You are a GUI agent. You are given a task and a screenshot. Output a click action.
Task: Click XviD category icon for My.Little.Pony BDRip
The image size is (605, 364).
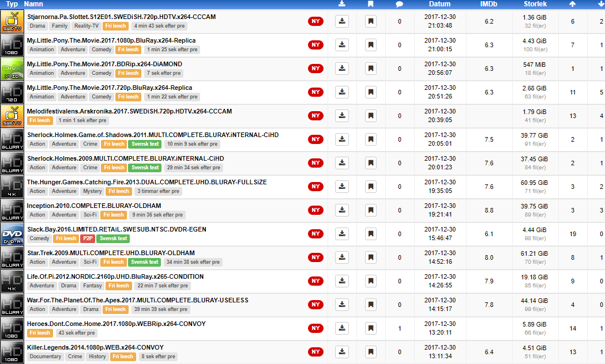(12, 69)
